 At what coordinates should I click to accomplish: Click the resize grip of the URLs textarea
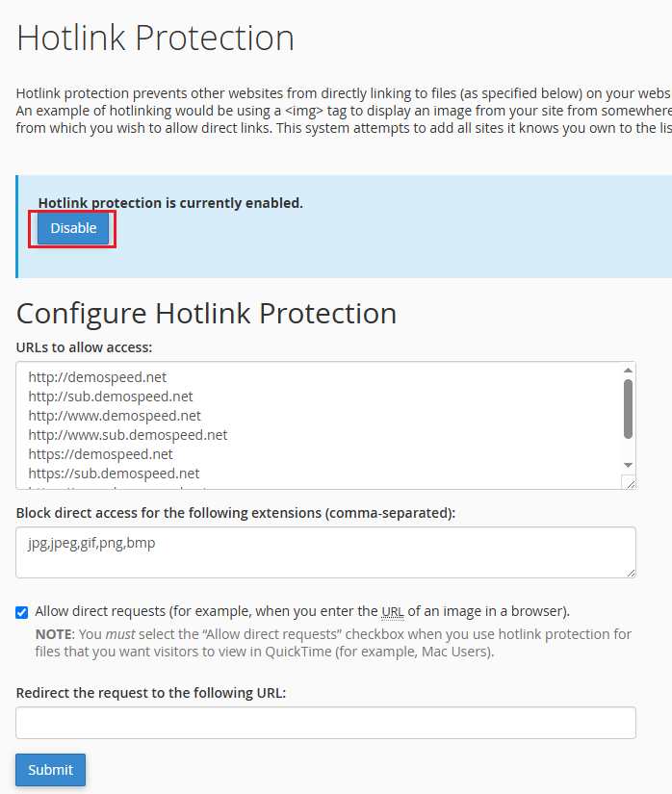(x=628, y=482)
